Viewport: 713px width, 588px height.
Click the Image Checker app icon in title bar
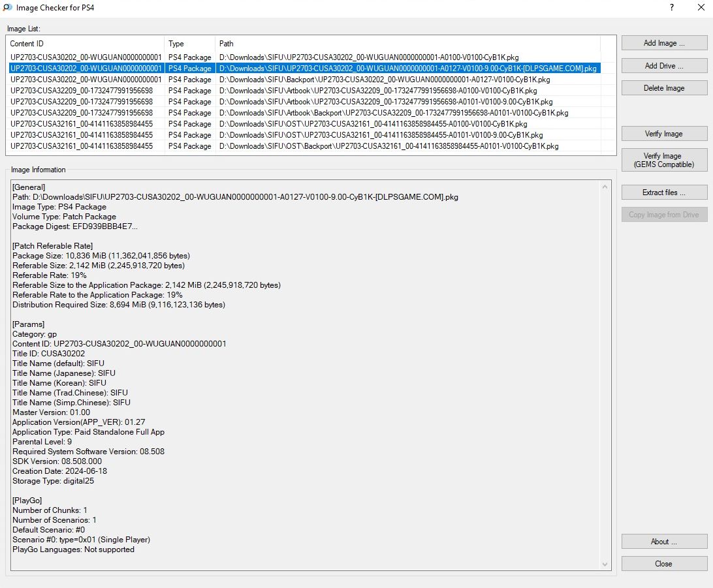tap(7, 7)
